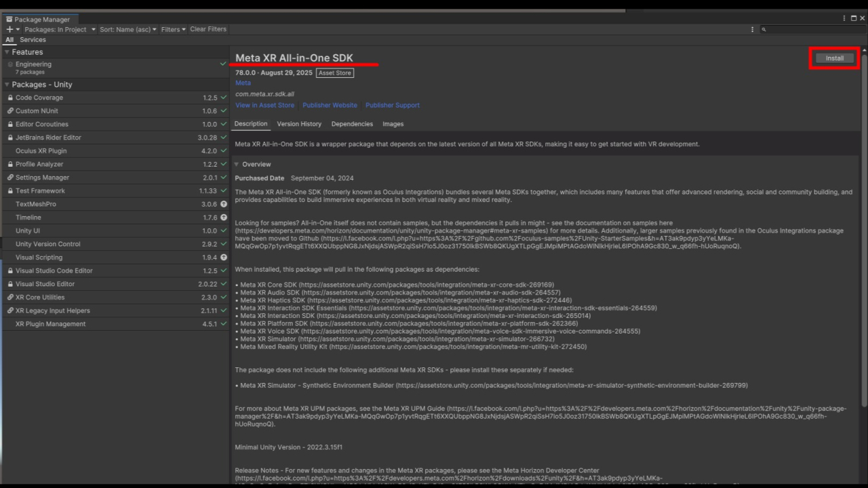Click the lock icon beside Visual Studio Code Editor

(x=10, y=270)
